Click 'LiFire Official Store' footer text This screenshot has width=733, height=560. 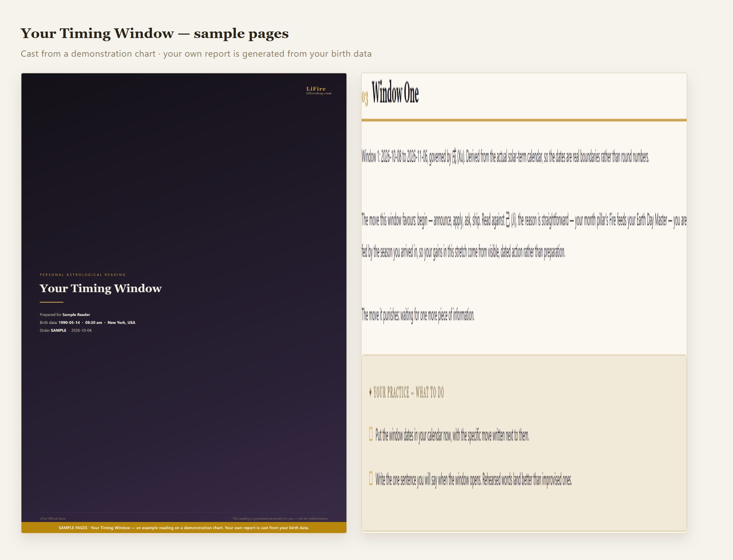click(53, 519)
